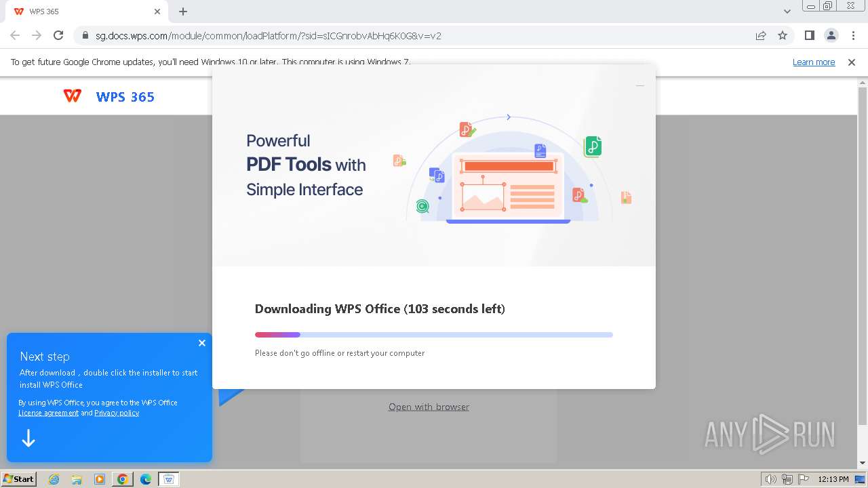
Task: Click the address bar URL
Action: [x=269, y=36]
